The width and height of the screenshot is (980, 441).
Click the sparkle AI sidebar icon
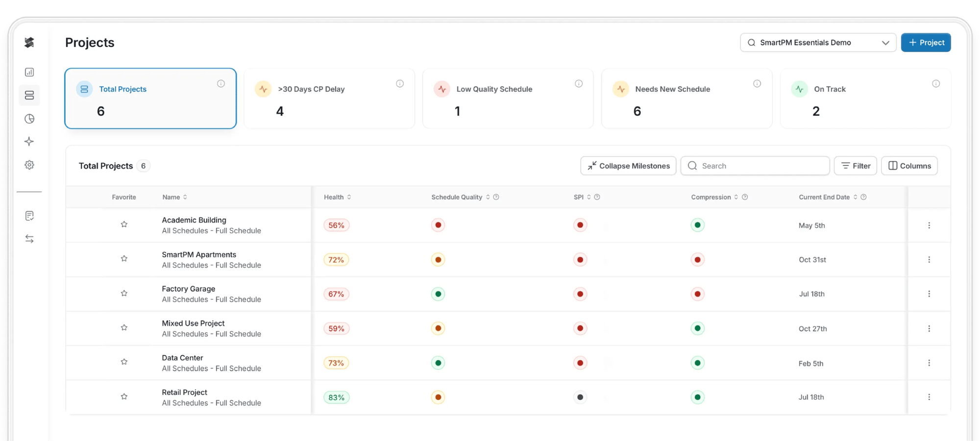pyautogui.click(x=29, y=142)
